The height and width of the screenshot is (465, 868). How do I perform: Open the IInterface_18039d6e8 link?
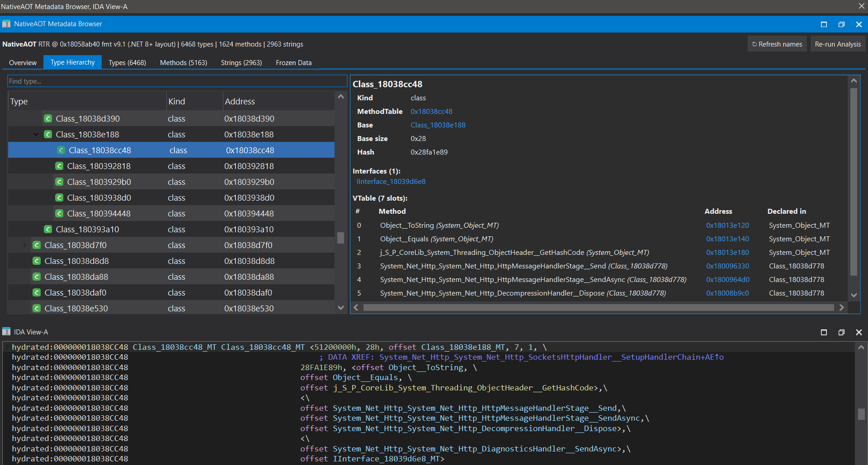click(391, 182)
